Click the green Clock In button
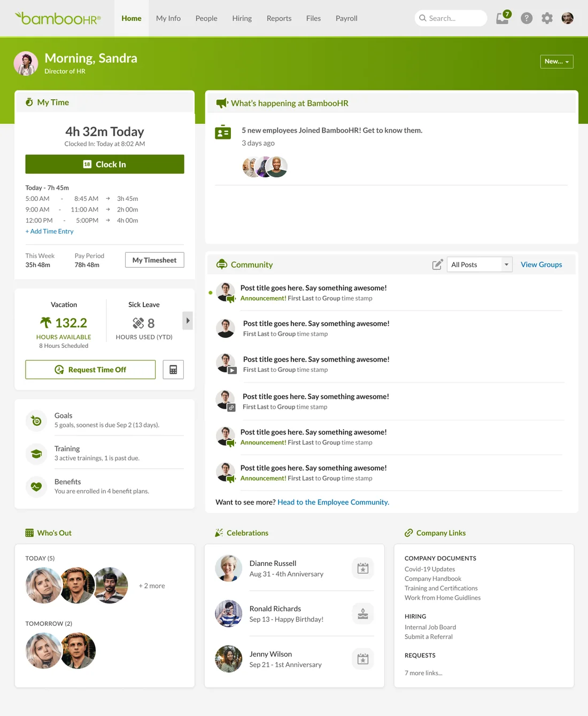Viewport: 588px width, 716px height. coord(105,164)
